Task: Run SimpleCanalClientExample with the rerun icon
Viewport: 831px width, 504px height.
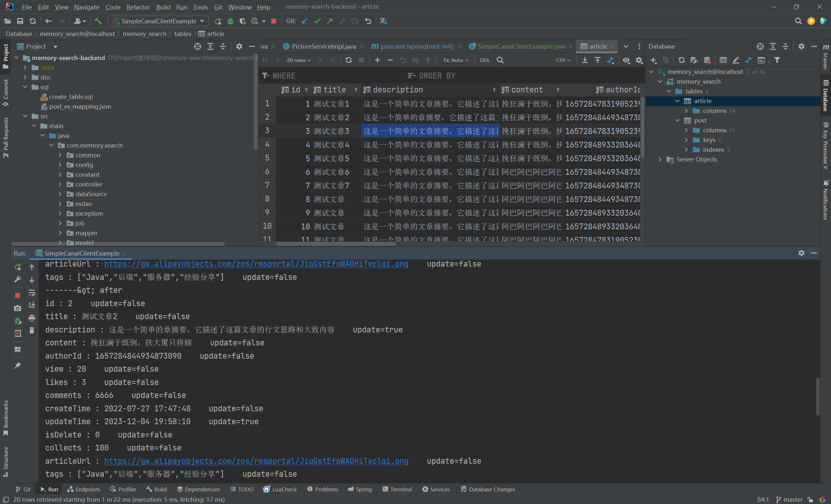Action: pyautogui.click(x=218, y=21)
